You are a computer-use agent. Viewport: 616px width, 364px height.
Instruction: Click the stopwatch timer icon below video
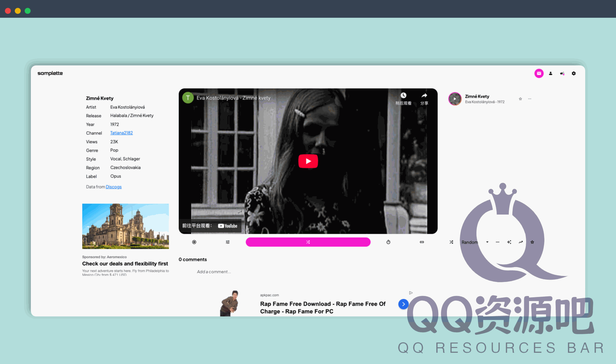click(388, 242)
